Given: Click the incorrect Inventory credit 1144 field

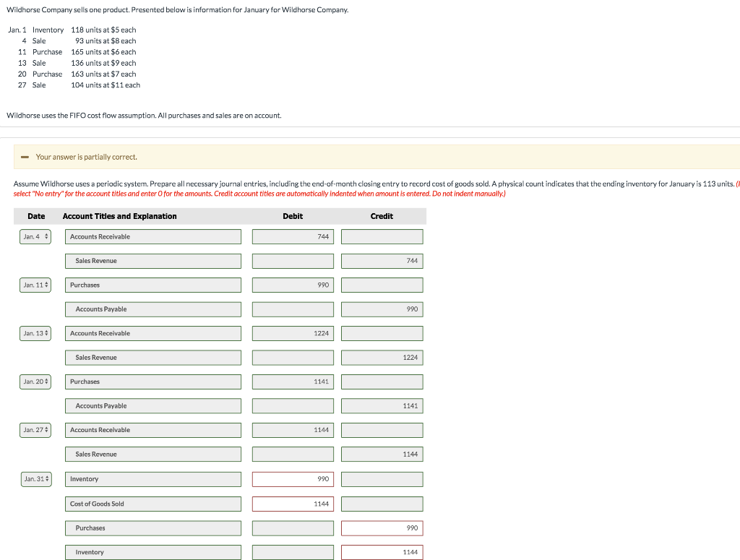Looking at the screenshot, I should click(382, 553).
